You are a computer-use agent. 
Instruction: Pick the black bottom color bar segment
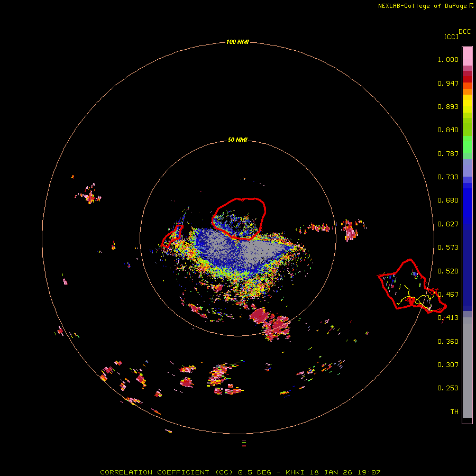[467, 420]
